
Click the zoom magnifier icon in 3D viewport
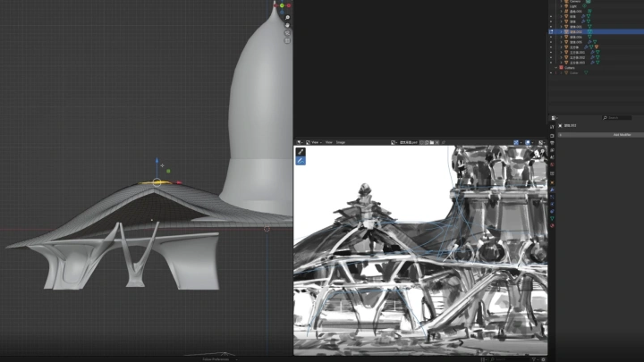click(x=287, y=18)
